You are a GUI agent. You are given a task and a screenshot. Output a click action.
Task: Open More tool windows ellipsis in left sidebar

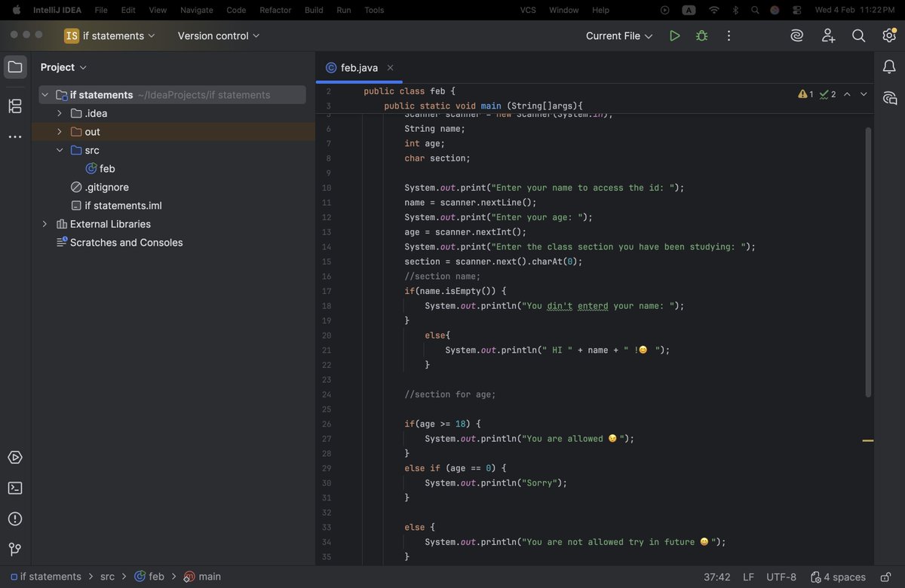tap(15, 137)
